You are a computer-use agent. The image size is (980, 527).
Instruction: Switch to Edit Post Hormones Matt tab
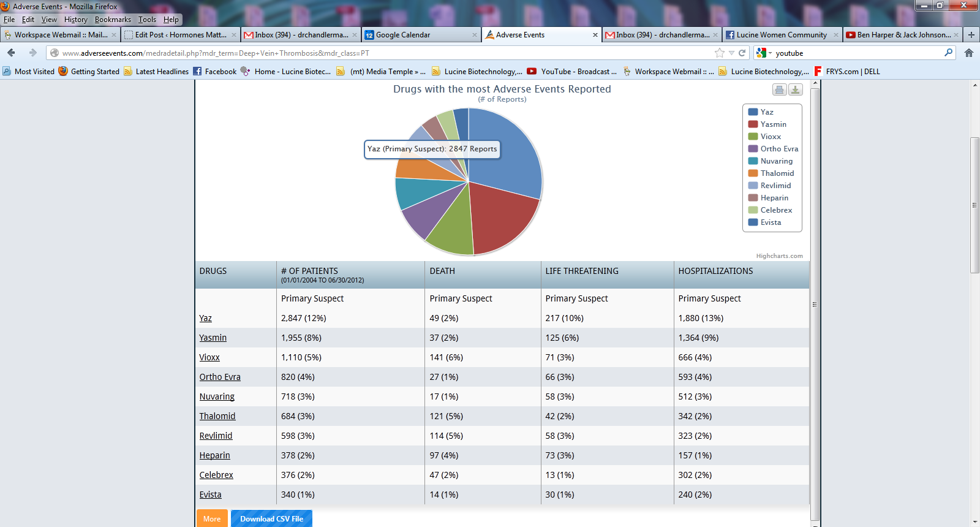pos(180,35)
